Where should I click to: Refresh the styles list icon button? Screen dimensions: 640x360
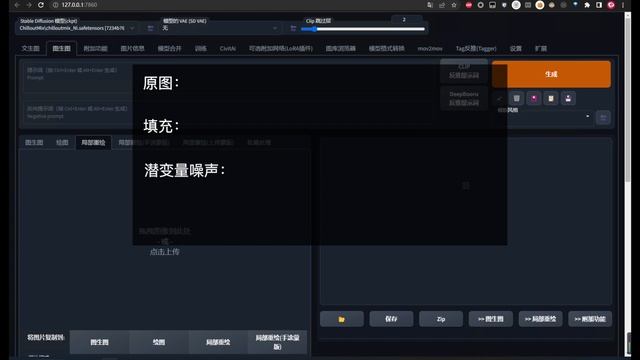tap(603, 118)
